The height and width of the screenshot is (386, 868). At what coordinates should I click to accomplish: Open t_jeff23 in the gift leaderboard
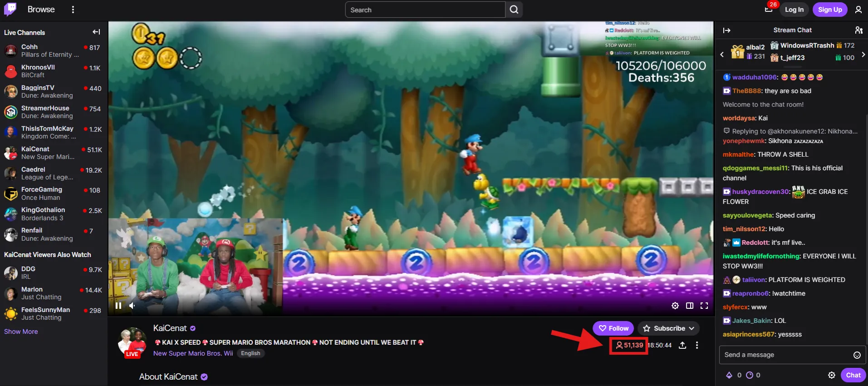click(x=792, y=58)
